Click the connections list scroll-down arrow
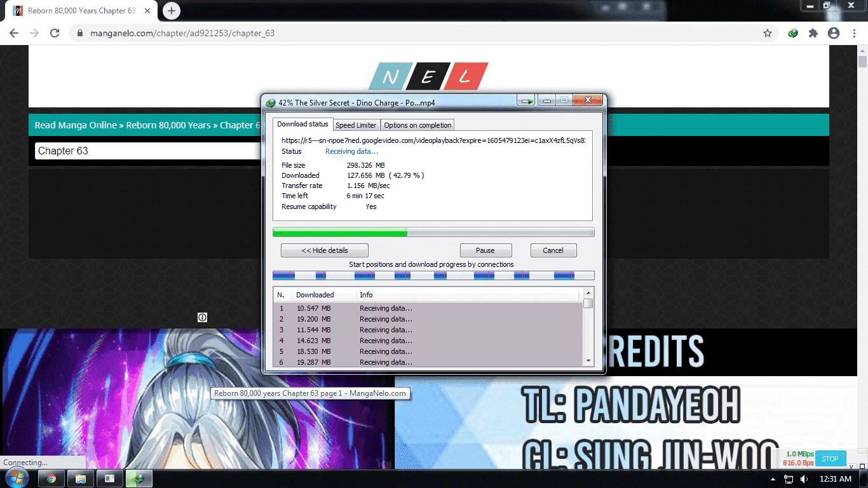The height and width of the screenshot is (488, 868). (588, 360)
